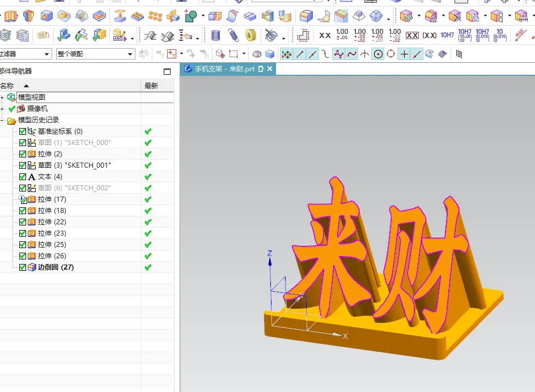Choose the 1.00 ±.05 tolerance style
This screenshot has height=392, width=535.
coord(342,35)
